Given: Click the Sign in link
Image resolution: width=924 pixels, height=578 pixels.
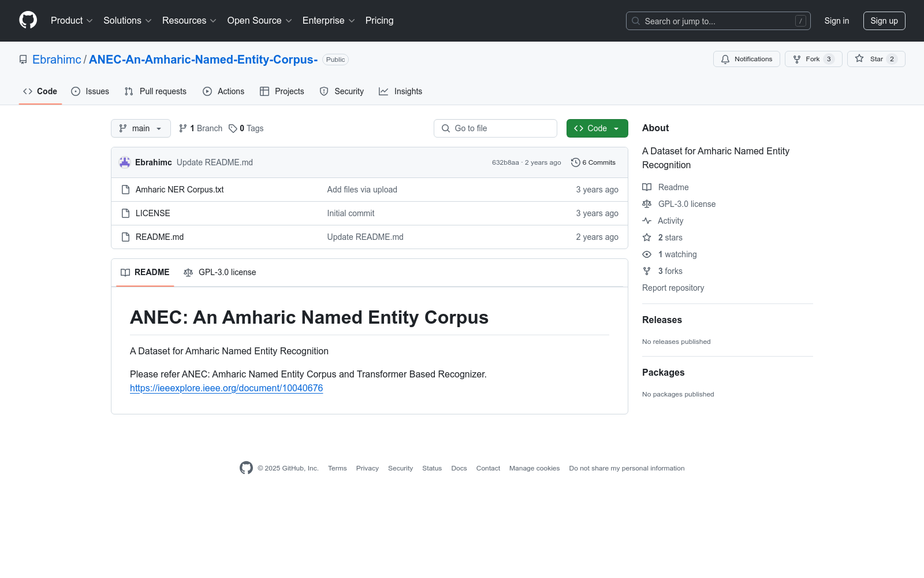Looking at the screenshot, I should (x=837, y=21).
